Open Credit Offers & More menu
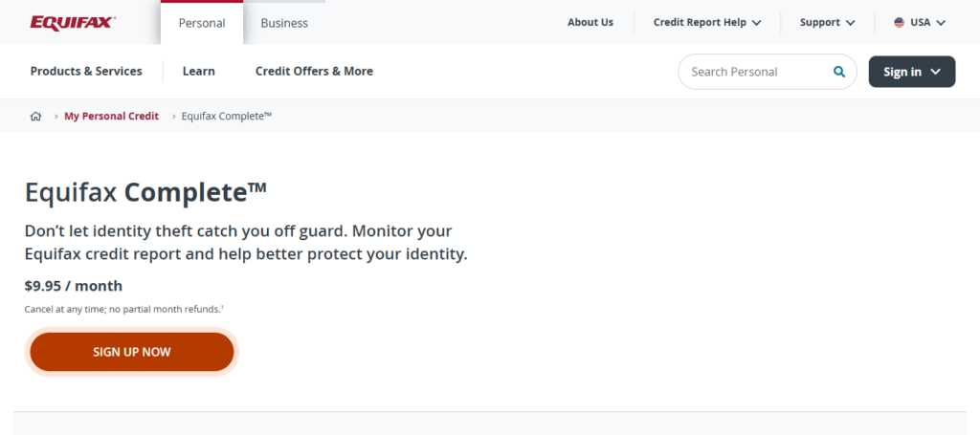Screen dimensions: 980x435 [x=314, y=71]
